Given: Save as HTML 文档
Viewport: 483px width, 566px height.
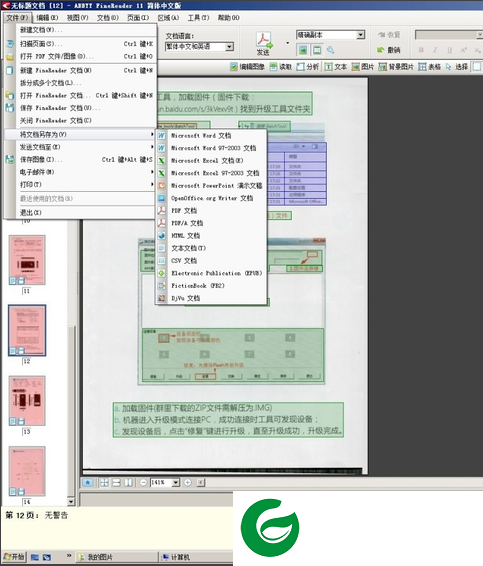Looking at the screenshot, I should (x=212, y=236).
